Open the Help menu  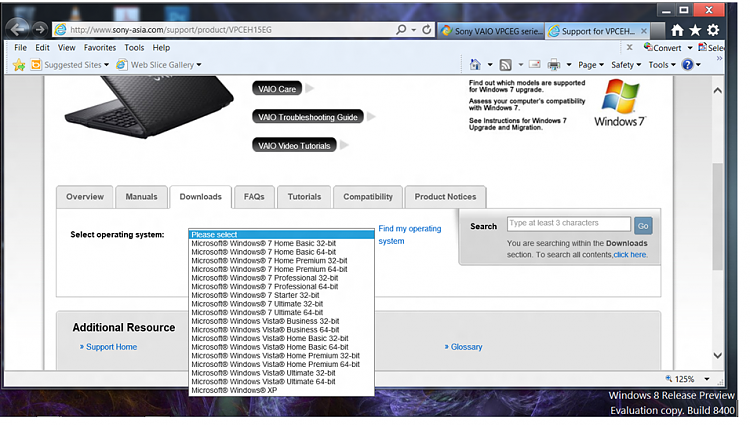161,47
